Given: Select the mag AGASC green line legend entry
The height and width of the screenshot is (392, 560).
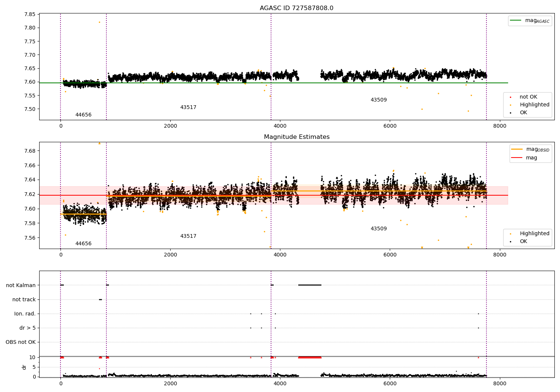Looking at the screenshot, I should (x=530, y=21).
